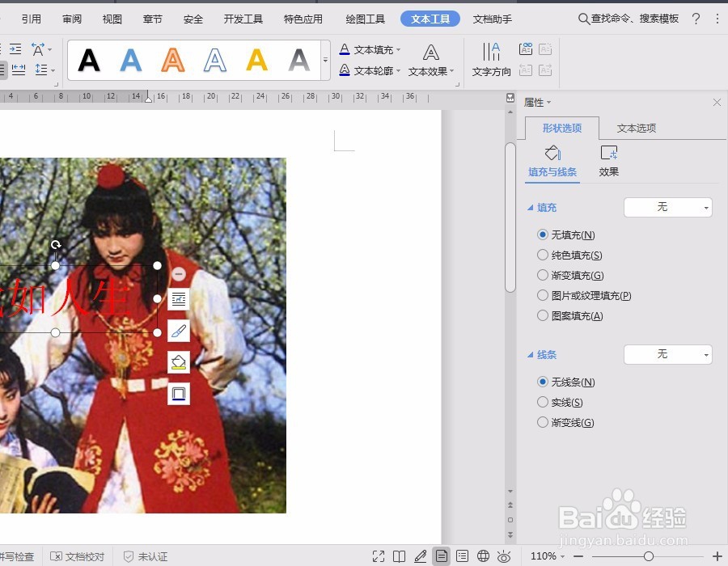The width and height of the screenshot is (728, 566).
Task: Collapse the line section triangle
Action: [530, 355]
